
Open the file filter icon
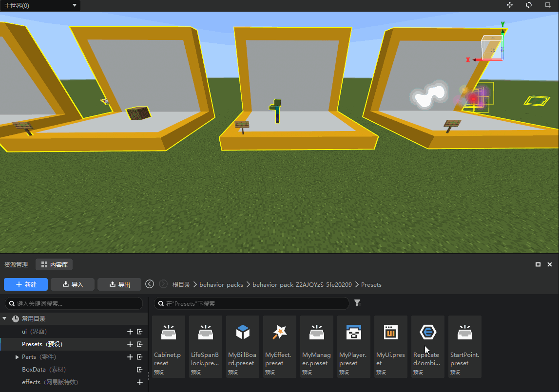tap(358, 303)
